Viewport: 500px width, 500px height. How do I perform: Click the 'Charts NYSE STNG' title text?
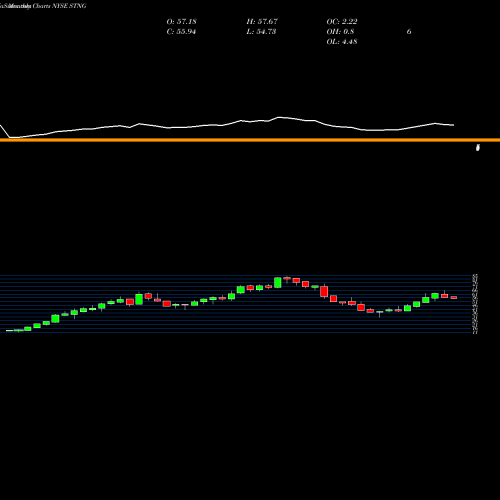pyautogui.click(x=59, y=6)
